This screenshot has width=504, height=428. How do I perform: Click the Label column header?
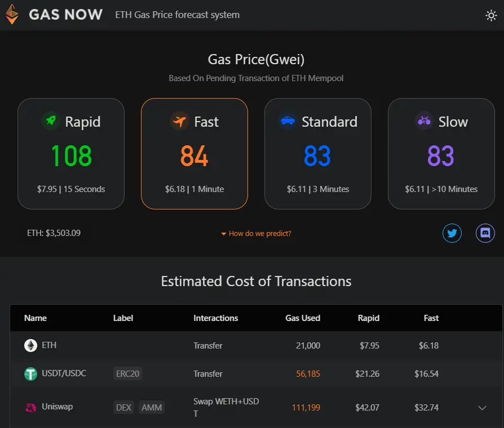coord(123,318)
